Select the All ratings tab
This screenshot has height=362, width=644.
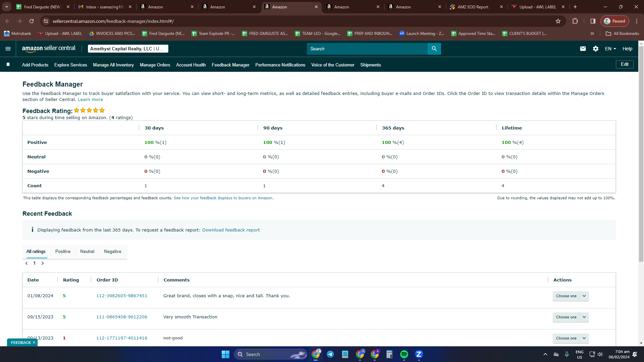36,252
